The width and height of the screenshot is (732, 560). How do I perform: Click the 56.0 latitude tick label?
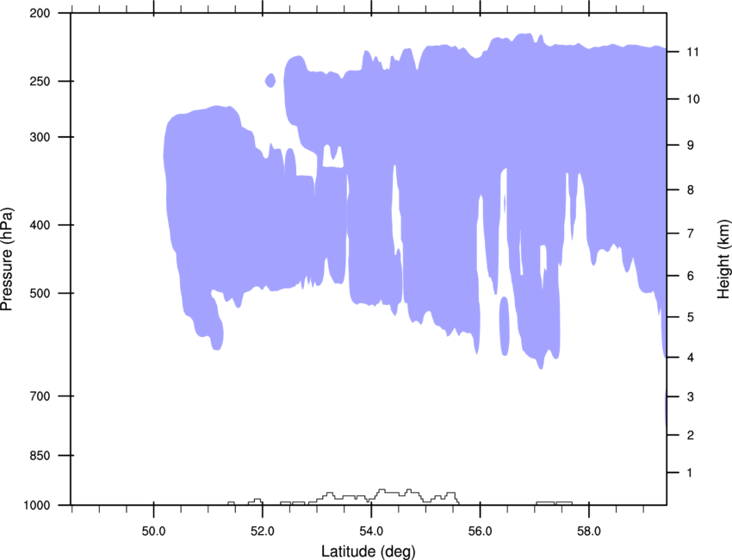tap(480, 532)
